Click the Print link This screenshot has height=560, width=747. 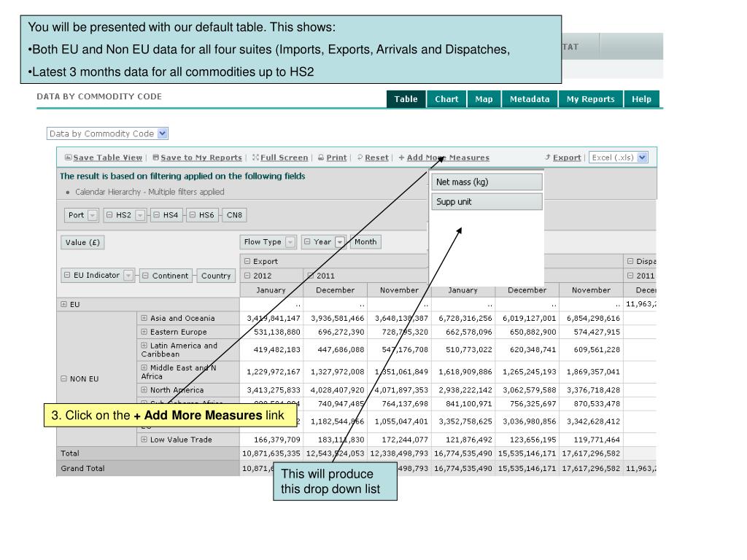tap(336, 157)
